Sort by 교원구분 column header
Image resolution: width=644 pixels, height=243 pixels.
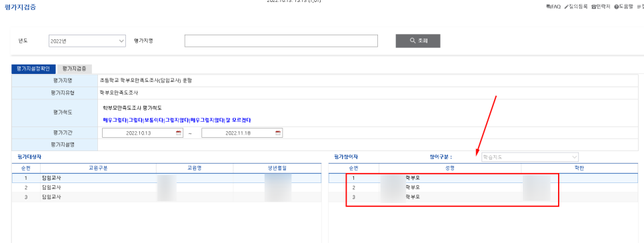click(x=98, y=168)
